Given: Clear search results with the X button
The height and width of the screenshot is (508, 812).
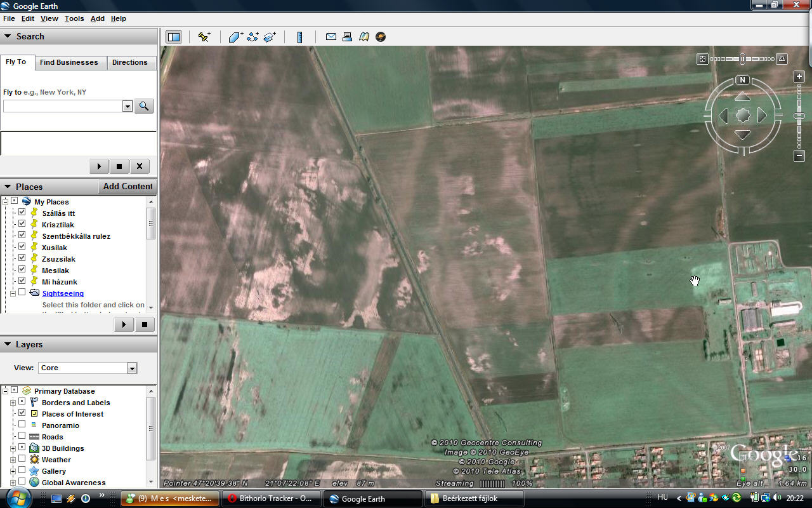Looking at the screenshot, I should pos(140,166).
